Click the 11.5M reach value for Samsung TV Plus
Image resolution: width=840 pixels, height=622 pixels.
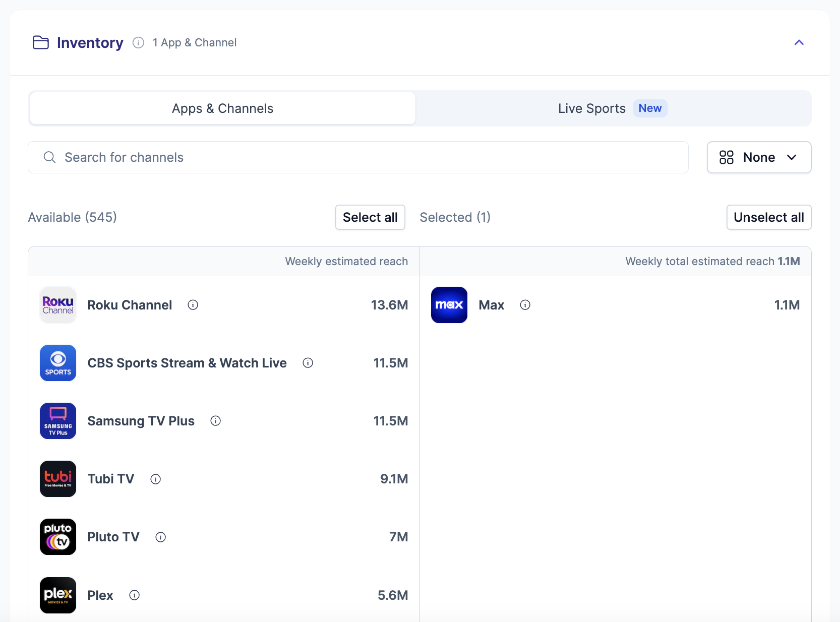click(391, 421)
